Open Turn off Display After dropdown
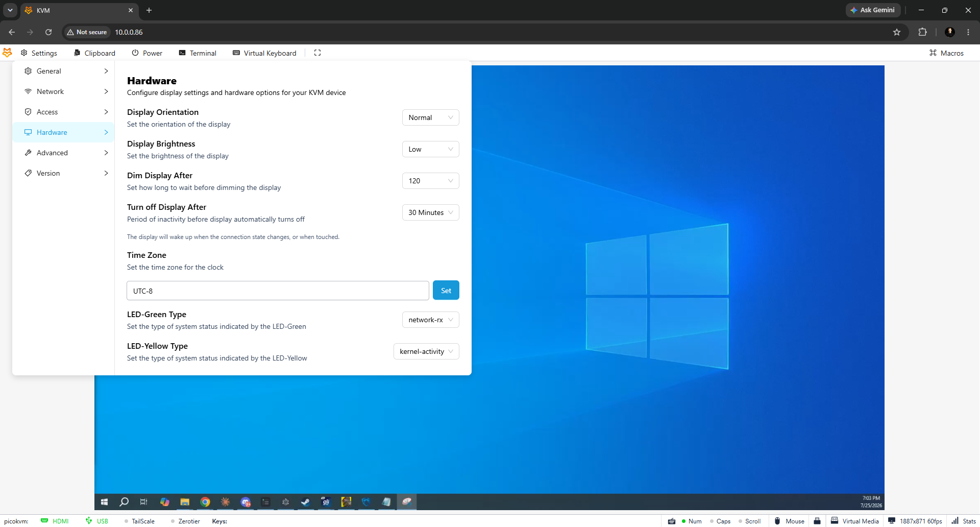 coord(430,212)
